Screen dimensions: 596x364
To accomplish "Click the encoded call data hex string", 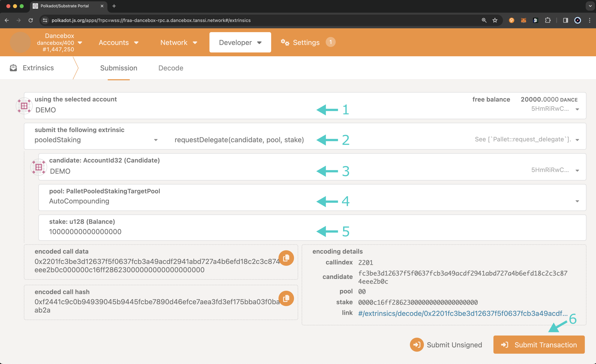I will [157, 266].
